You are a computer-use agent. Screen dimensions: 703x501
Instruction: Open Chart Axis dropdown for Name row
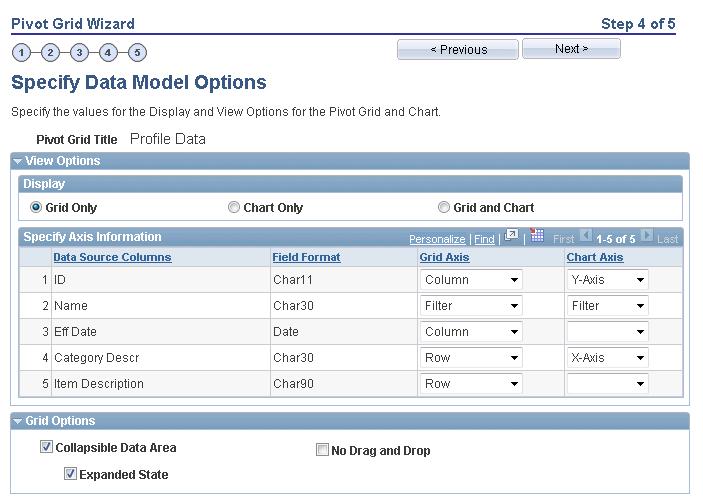[608, 306]
